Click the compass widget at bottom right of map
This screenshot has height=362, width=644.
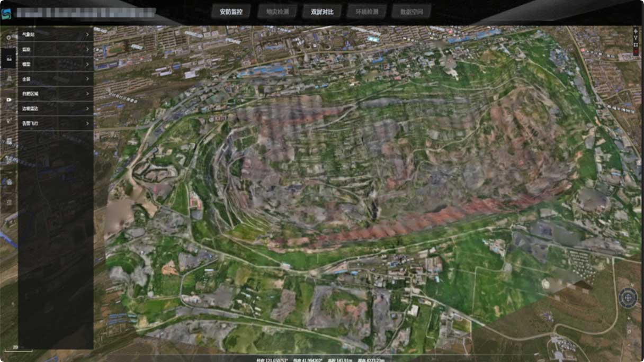(x=628, y=297)
